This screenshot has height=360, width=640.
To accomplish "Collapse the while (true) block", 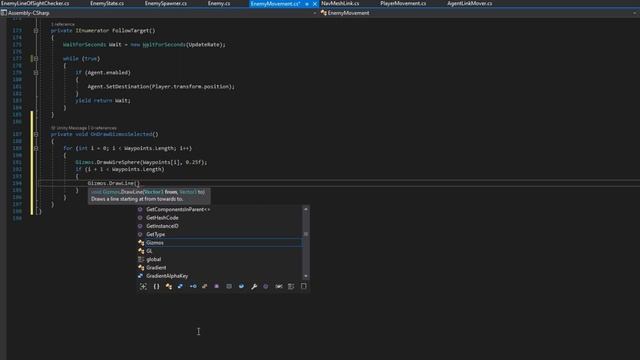I will pos(36,59).
